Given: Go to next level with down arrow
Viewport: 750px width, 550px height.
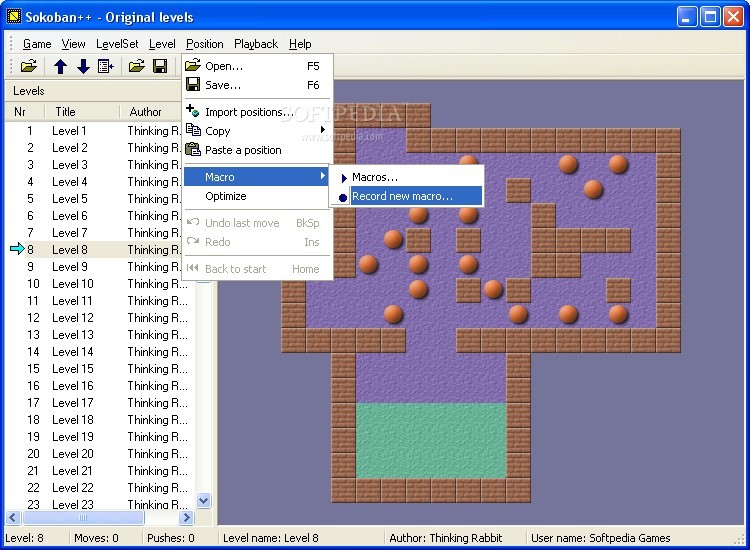Looking at the screenshot, I should click(83, 66).
